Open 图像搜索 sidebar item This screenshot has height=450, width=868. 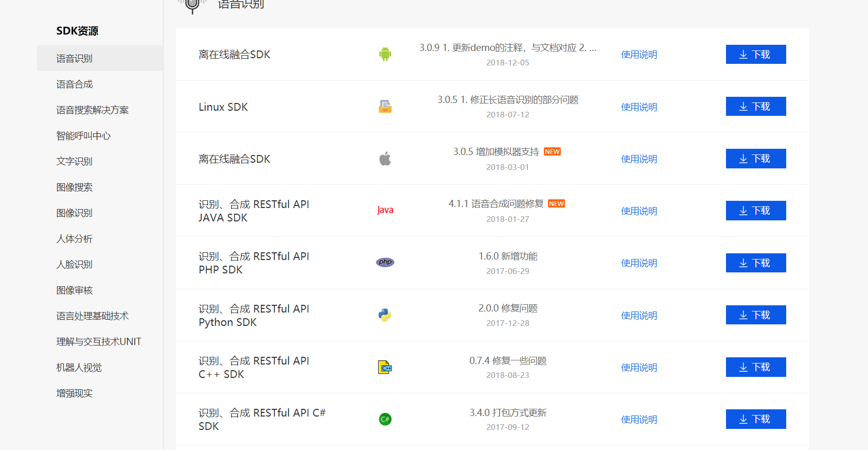[75, 187]
